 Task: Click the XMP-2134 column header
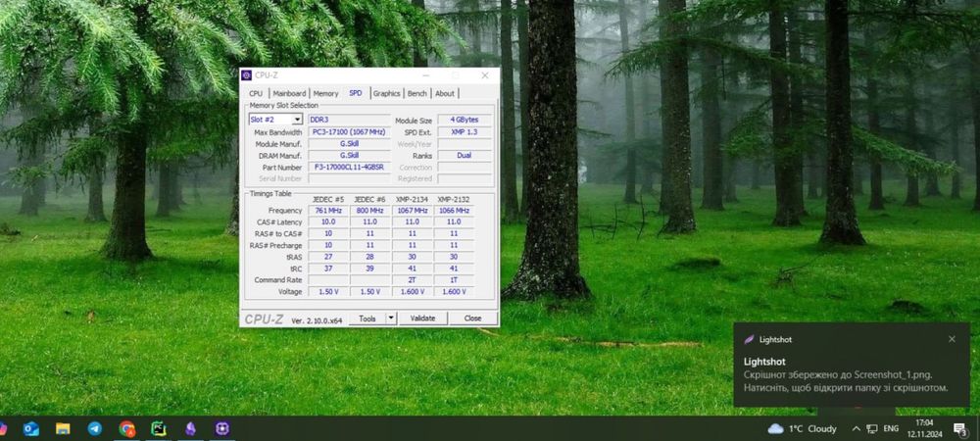(x=412, y=199)
